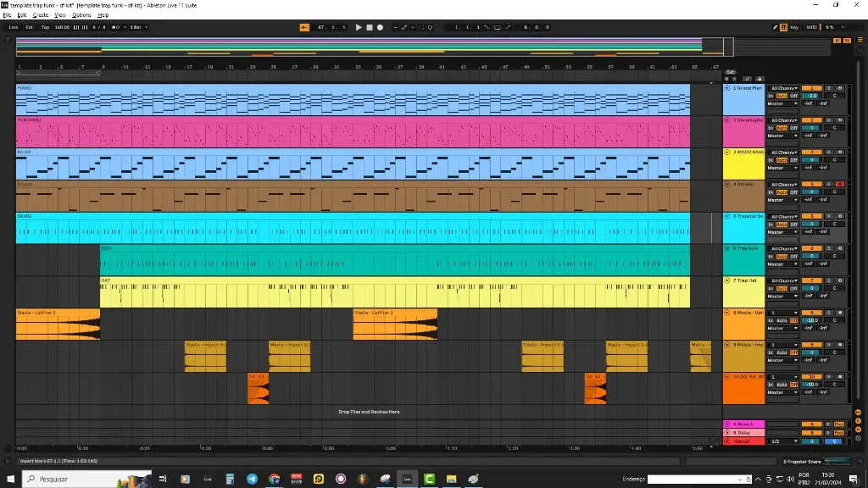This screenshot has height=488, width=868.
Task: Click 8 Masta Uplifter volume value -10.0
Action: tap(811, 320)
